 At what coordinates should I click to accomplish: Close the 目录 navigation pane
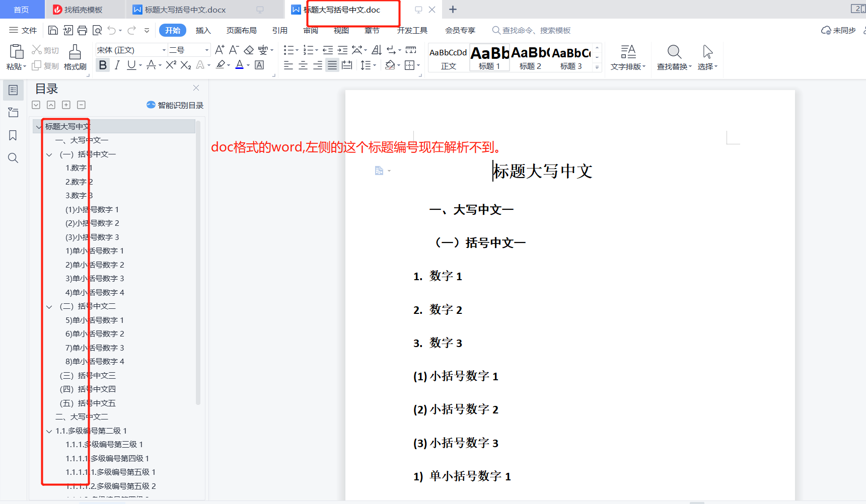tap(196, 88)
